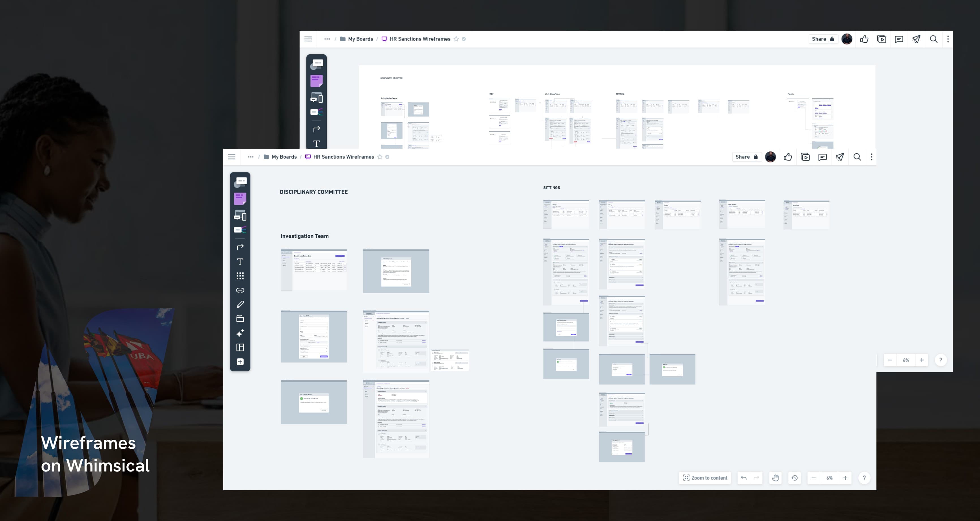Zoom in with plus in back window
This screenshot has width=980, height=521.
[922, 360]
